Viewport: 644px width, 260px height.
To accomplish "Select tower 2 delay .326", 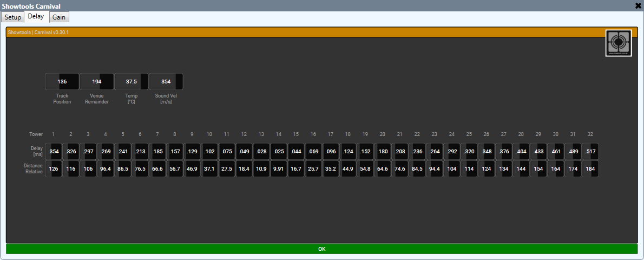I will tap(71, 151).
